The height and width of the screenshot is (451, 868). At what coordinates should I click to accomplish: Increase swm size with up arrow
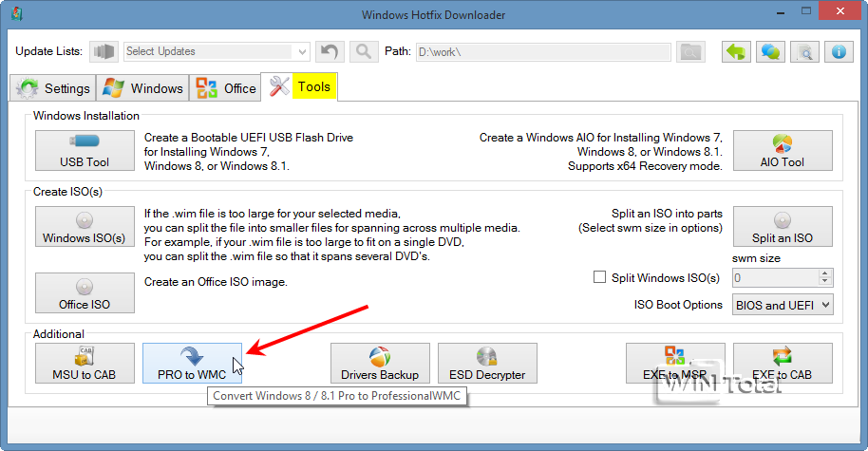point(825,273)
